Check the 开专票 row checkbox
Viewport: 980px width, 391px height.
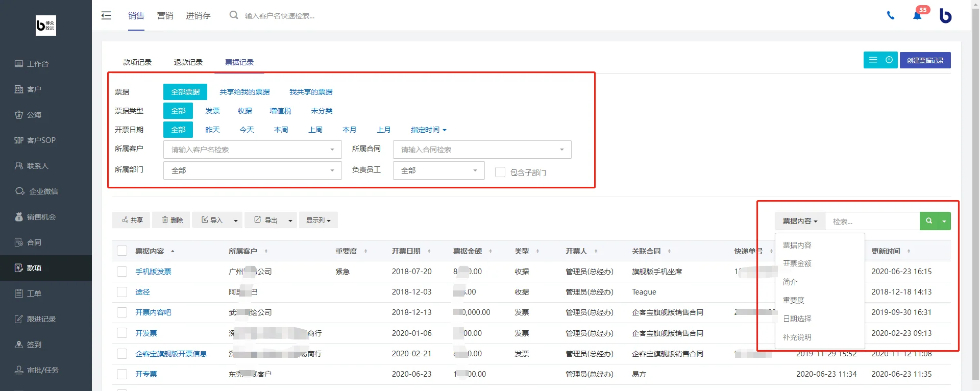click(x=122, y=374)
